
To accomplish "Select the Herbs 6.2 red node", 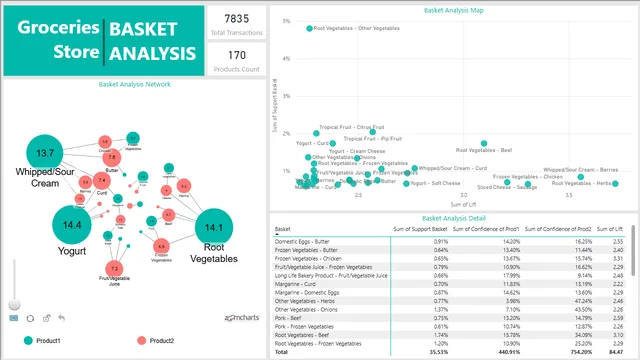I will tap(184, 186).
